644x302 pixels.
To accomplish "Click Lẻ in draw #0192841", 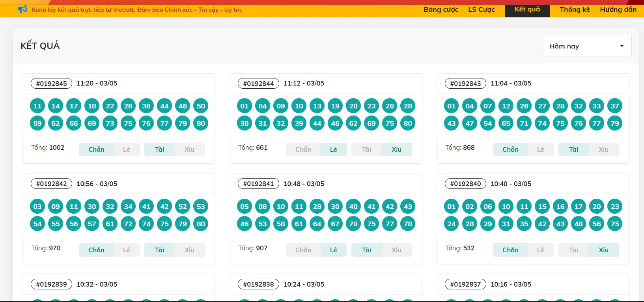I will coord(334,250).
